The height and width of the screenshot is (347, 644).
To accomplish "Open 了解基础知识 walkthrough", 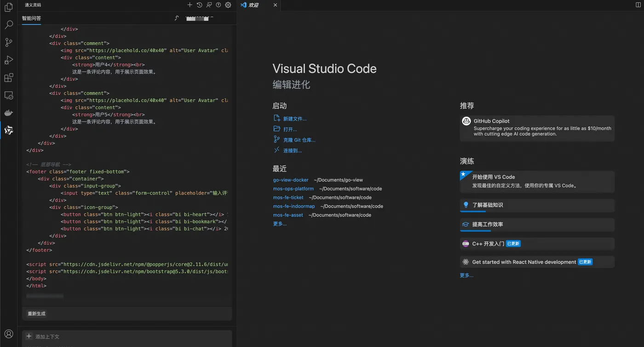I will pos(537,205).
